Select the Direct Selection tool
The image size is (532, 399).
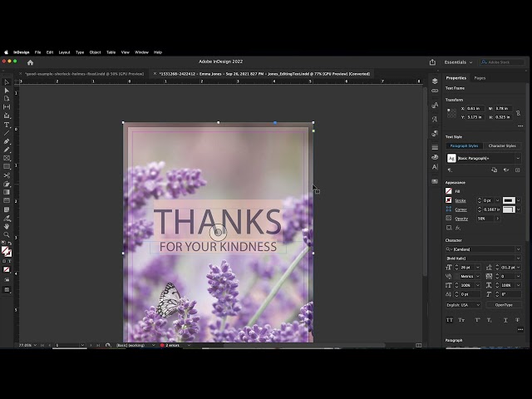7,91
